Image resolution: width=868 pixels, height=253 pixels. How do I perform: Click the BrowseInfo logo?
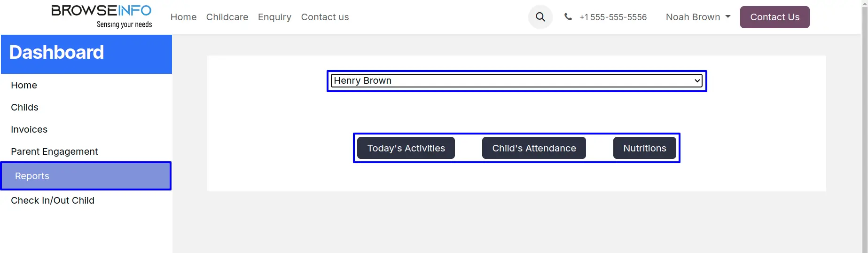point(102,16)
